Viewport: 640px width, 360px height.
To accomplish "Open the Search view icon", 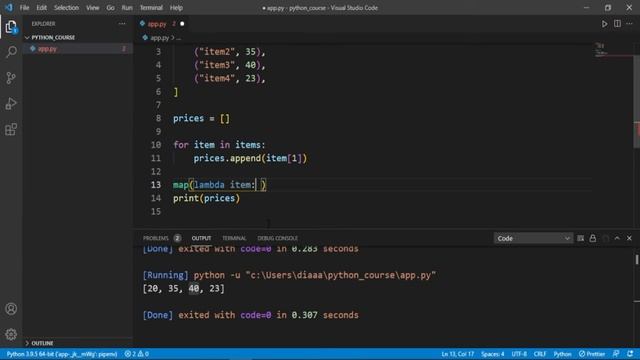I will (11, 52).
